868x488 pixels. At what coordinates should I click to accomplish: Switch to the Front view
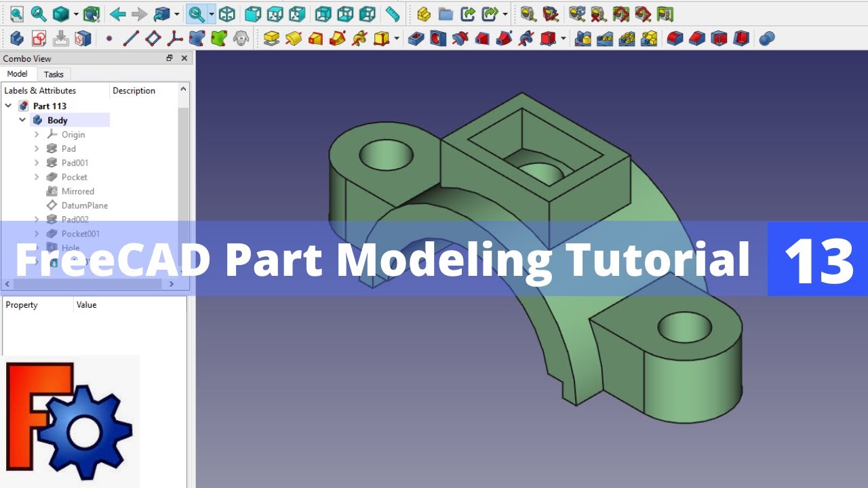(253, 14)
